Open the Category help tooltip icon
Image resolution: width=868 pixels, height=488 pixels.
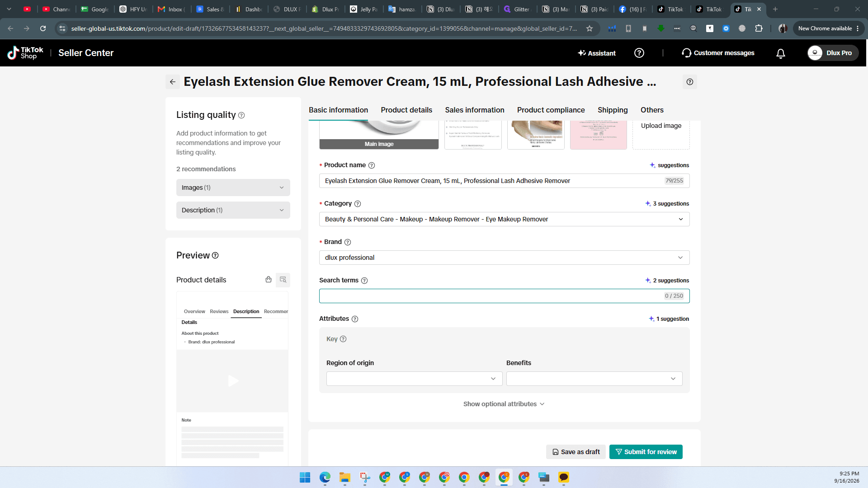coord(358,204)
